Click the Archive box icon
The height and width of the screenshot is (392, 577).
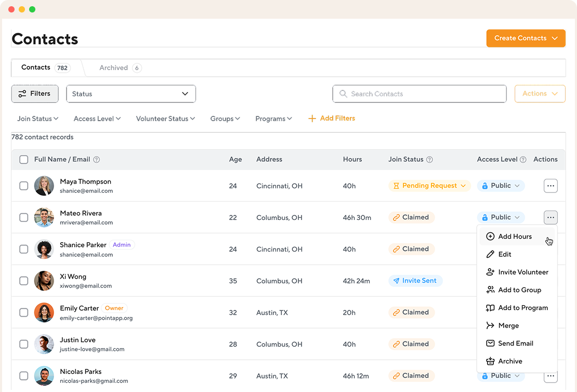coord(490,361)
